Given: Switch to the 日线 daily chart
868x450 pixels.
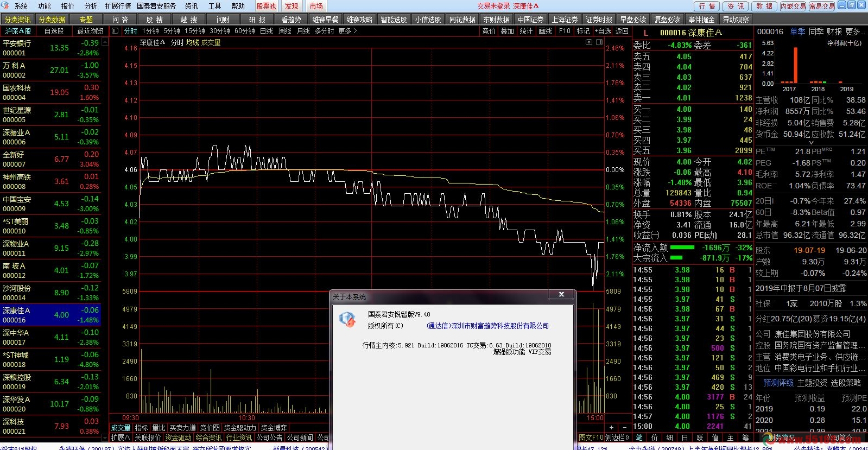Looking at the screenshot, I should pyautogui.click(x=267, y=31).
